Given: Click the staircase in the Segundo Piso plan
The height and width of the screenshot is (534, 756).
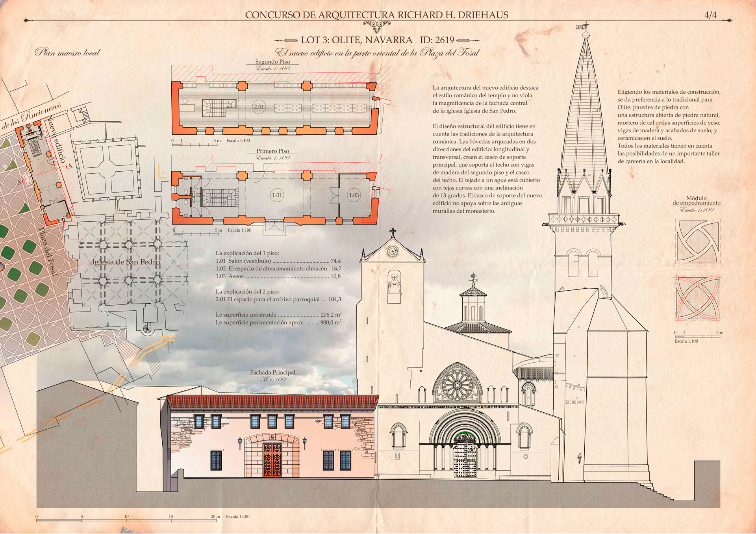Looking at the screenshot, I should click(219, 108).
